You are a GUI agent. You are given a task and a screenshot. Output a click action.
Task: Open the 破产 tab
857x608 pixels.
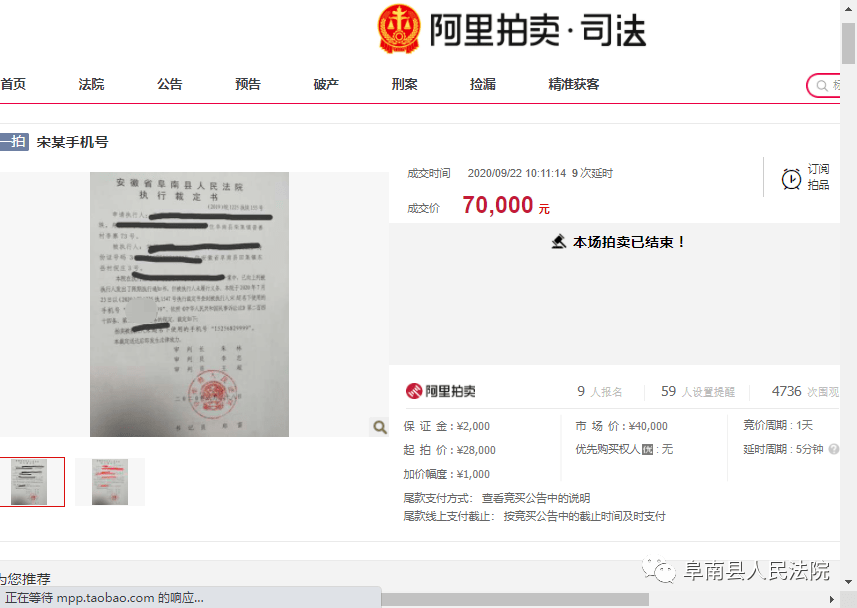pyautogui.click(x=326, y=84)
